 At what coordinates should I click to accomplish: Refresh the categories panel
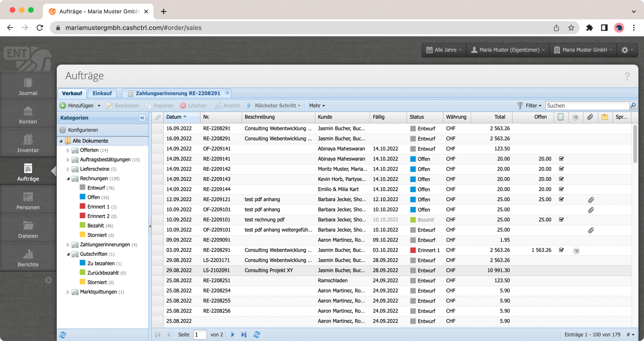tap(63, 335)
